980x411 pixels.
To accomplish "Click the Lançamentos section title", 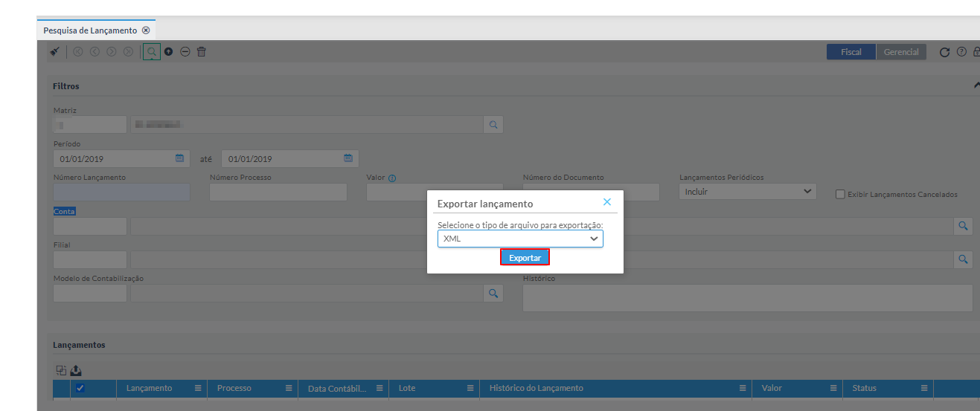I will pos(79,345).
